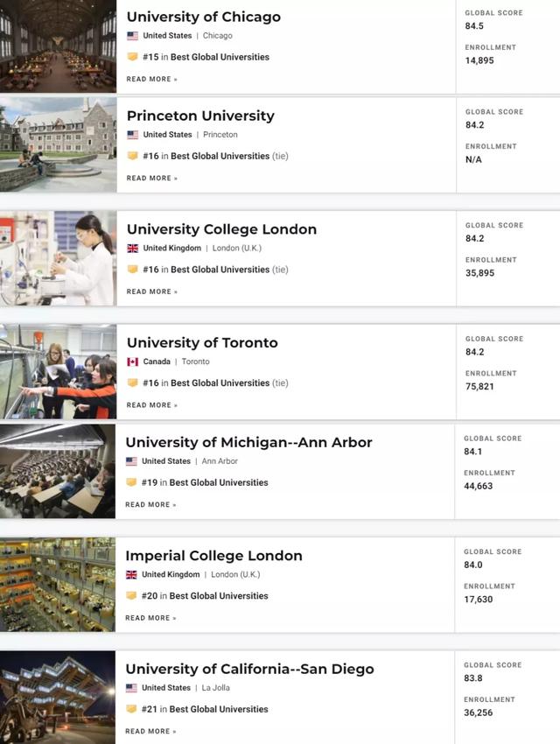Open University of California--San Diego title link
This screenshot has height=744, width=560.
249,669
